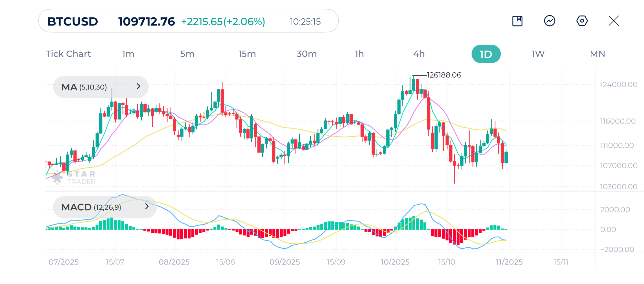Viewport: 644px width, 284px height.
Task: Choose the 15m timeframe tab
Action: click(247, 54)
